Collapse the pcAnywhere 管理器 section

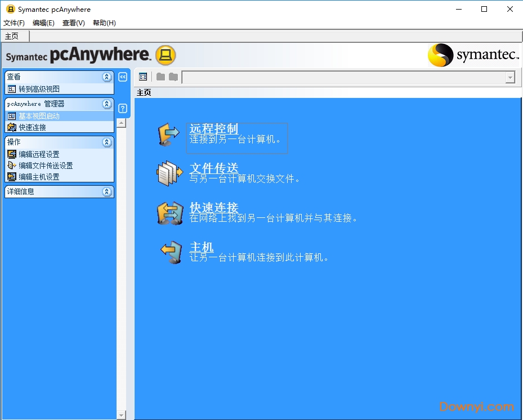pos(107,104)
